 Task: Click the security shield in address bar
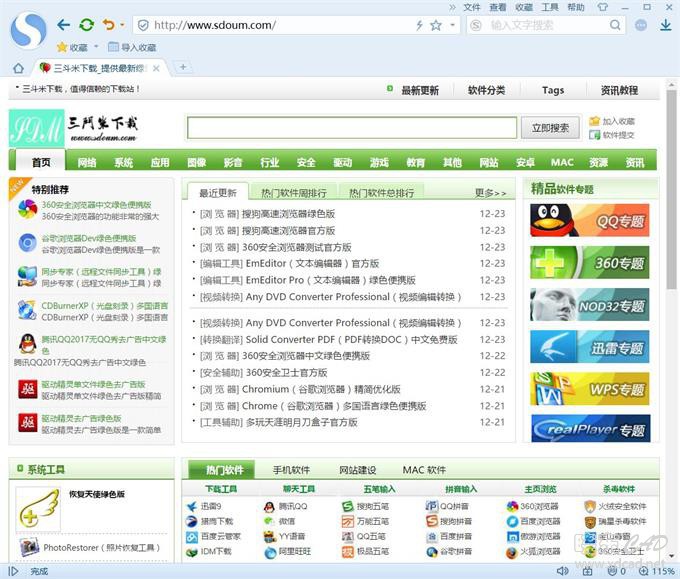pyautogui.click(x=143, y=26)
